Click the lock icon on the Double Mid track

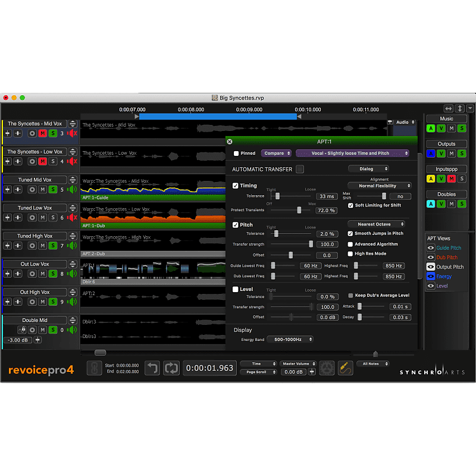[22, 330]
